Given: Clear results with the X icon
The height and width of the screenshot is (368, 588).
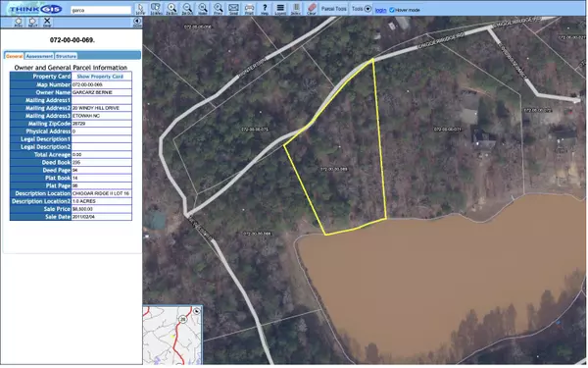Looking at the screenshot, I should pos(47,23).
